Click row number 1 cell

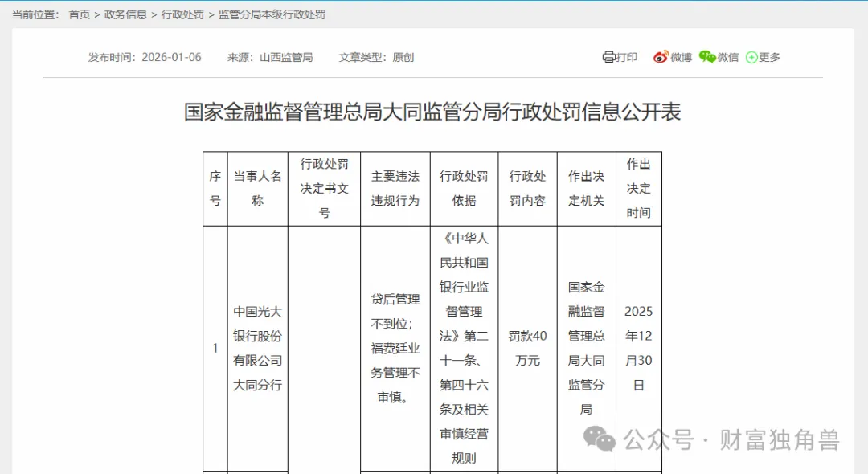(215, 349)
